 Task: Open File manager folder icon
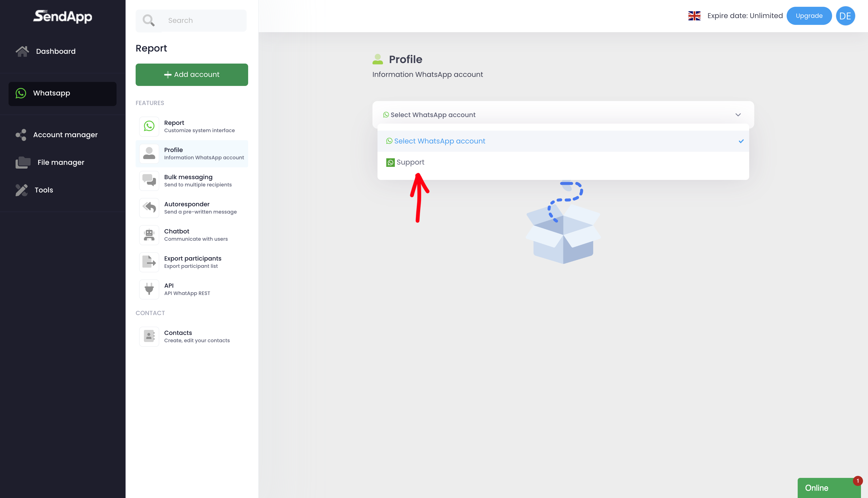[23, 163]
